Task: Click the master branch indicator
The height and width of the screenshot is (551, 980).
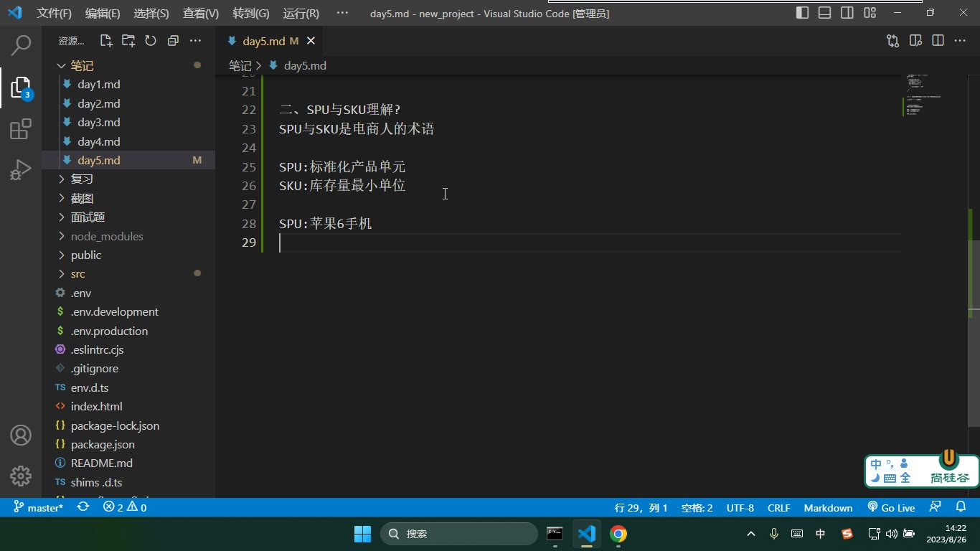Action: 38,507
